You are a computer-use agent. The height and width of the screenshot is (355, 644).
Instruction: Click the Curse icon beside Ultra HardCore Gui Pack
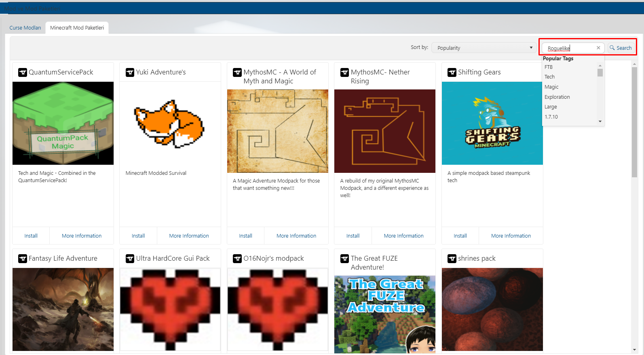point(130,259)
